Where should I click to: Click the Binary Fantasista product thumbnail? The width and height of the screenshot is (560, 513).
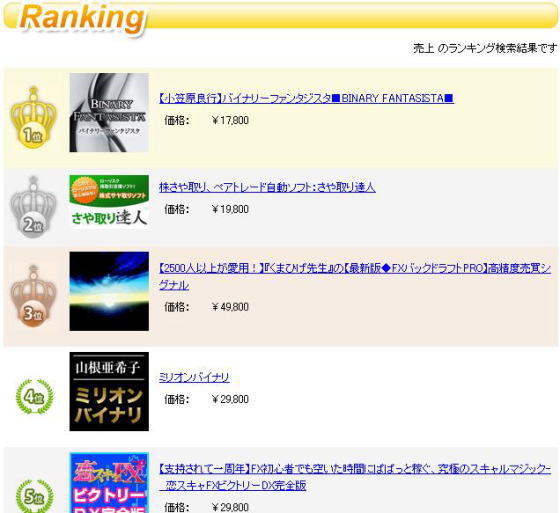click(x=109, y=113)
